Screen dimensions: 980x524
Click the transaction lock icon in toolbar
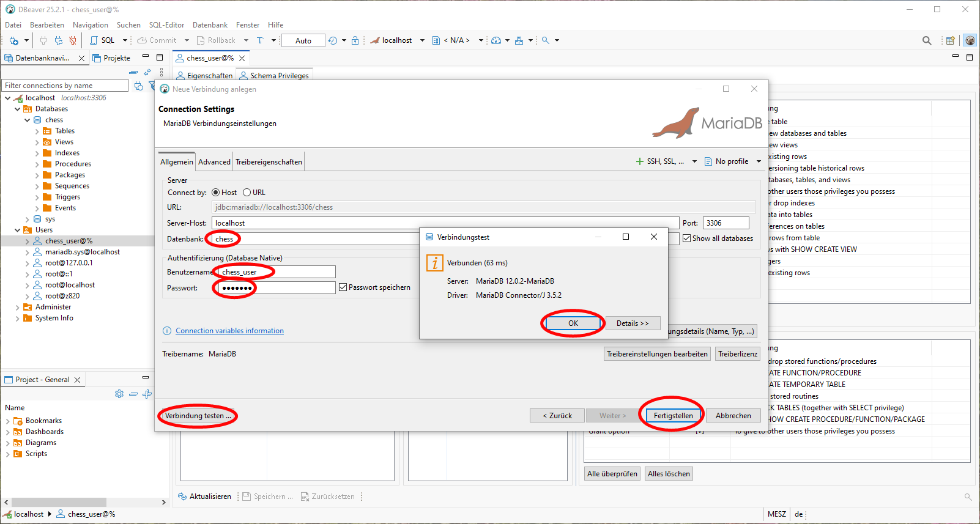[x=355, y=40]
